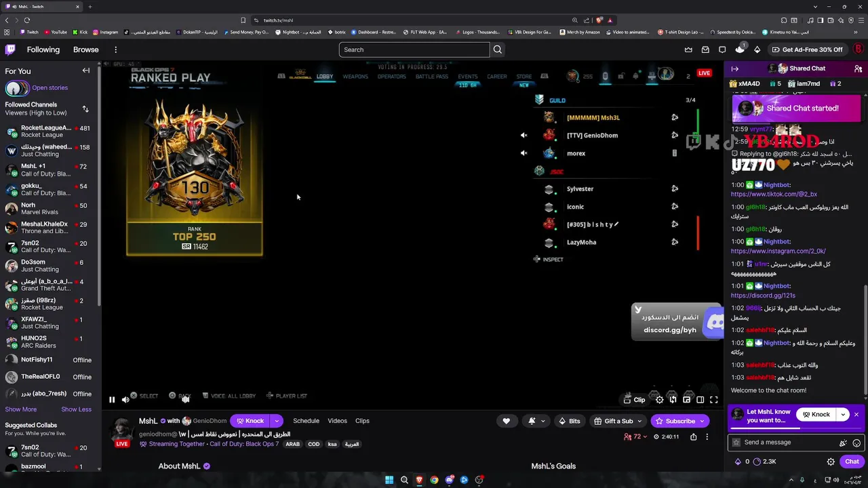Click the Bits button
The image size is (868, 488).
coord(569,421)
